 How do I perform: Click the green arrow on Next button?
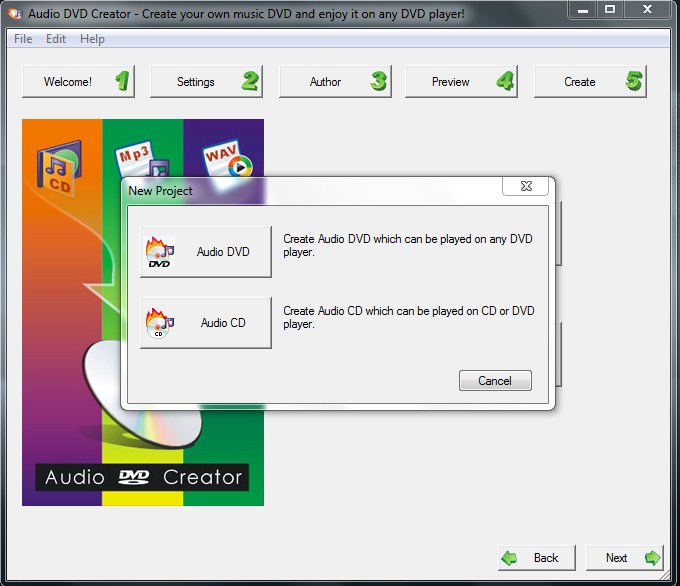point(652,558)
